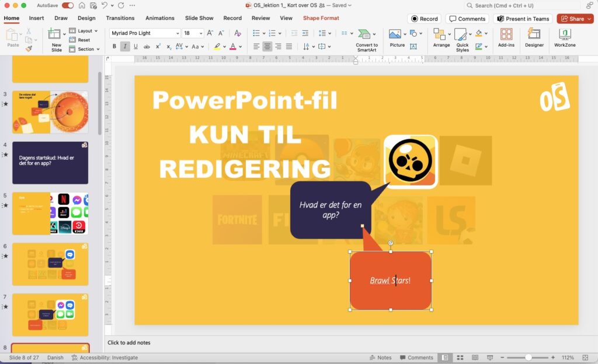Click the Present in Teams button

click(x=523, y=19)
